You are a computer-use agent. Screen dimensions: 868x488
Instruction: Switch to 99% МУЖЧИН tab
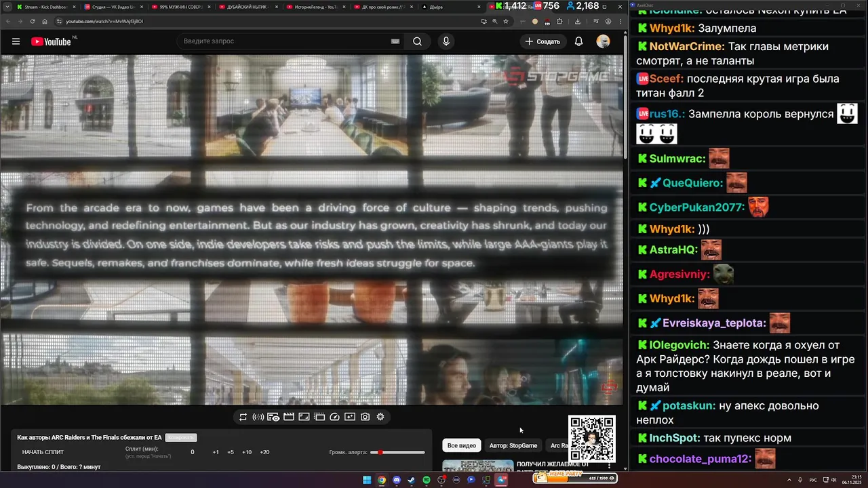(x=180, y=7)
